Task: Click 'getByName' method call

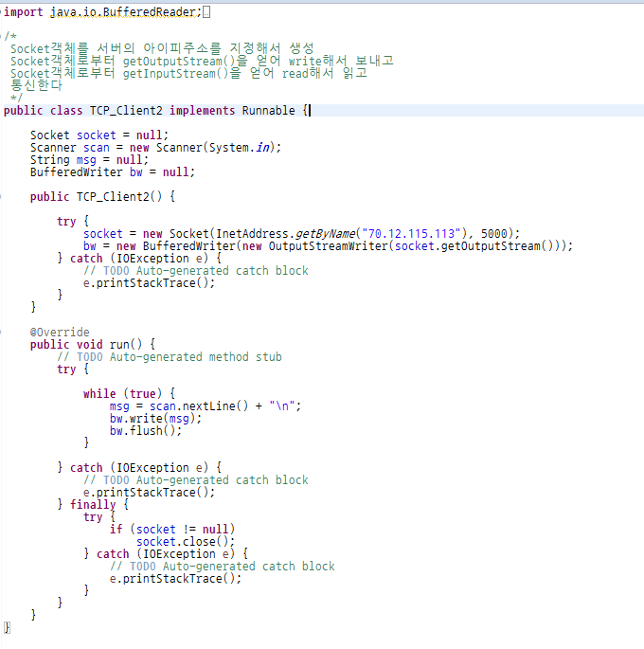Action: [325, 234]
